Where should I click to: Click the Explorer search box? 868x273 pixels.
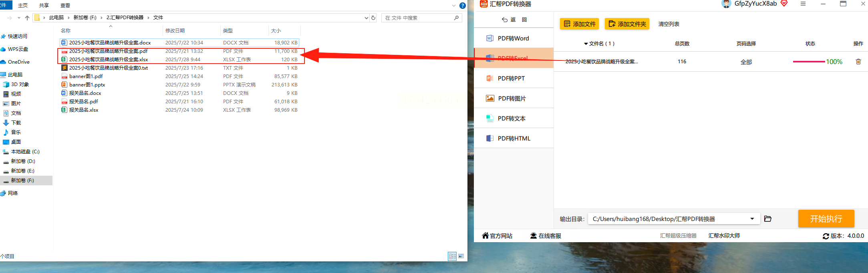tap(421, 18)
